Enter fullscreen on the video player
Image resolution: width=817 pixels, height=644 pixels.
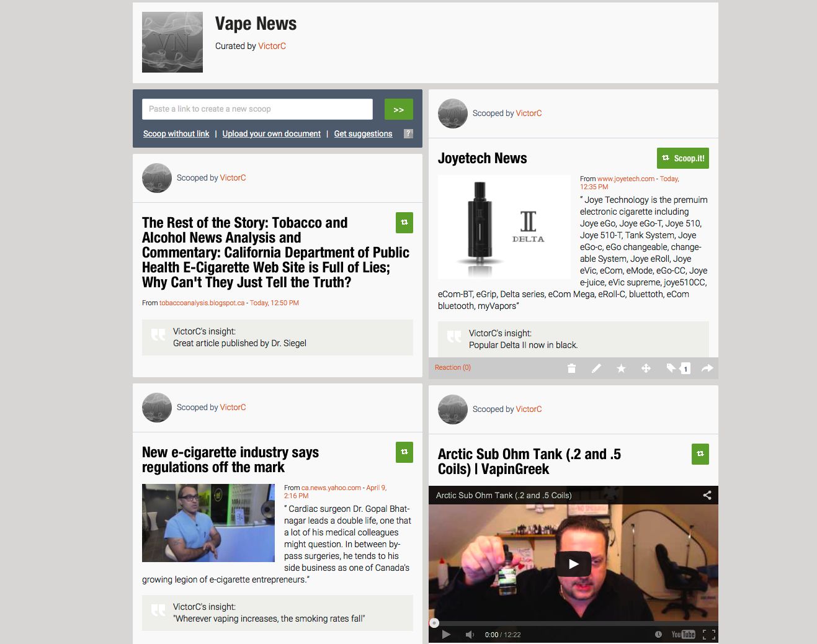click(x=709, y=635)
